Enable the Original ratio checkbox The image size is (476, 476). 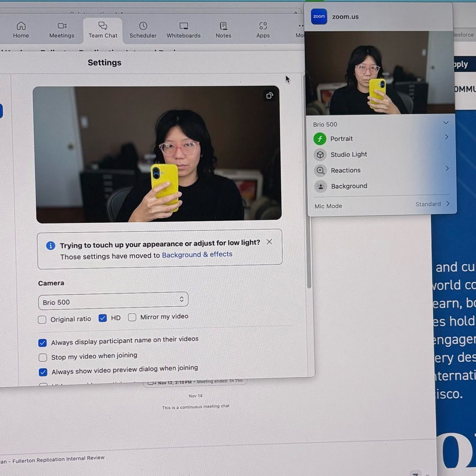pos(42,320)
